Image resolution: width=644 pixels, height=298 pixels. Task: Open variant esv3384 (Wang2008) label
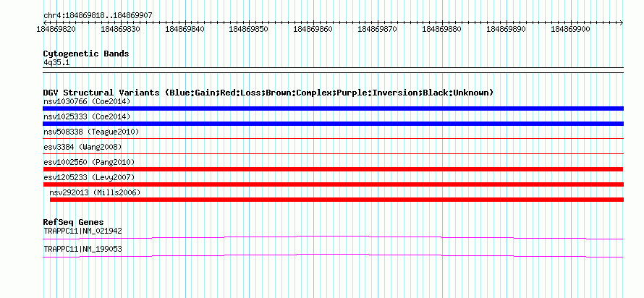[x=82, y=147]
